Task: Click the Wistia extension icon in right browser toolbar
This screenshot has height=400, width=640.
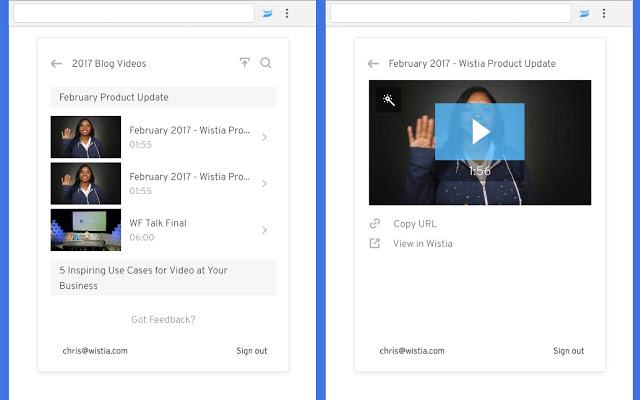Action: click(584, 13)
